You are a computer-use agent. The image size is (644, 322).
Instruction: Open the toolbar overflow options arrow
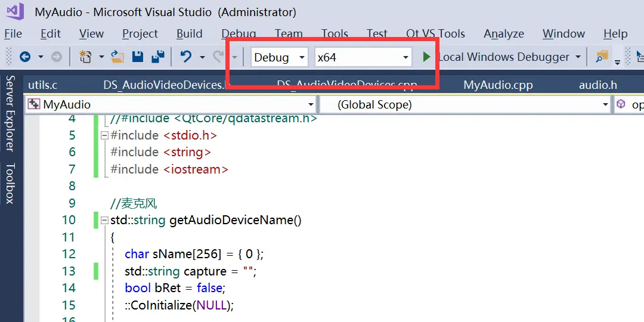(x=617, y=62)
